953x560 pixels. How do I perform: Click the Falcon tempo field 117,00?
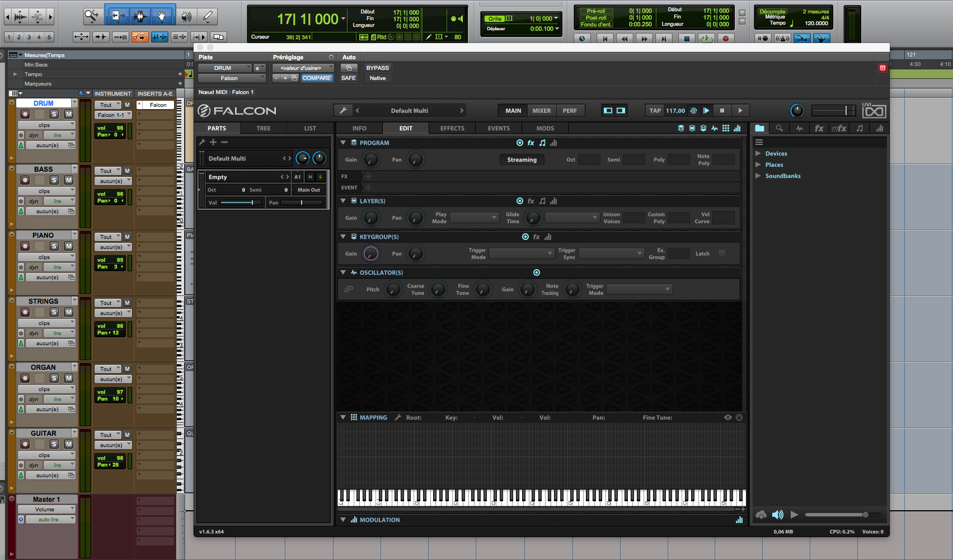pos(675,111)
